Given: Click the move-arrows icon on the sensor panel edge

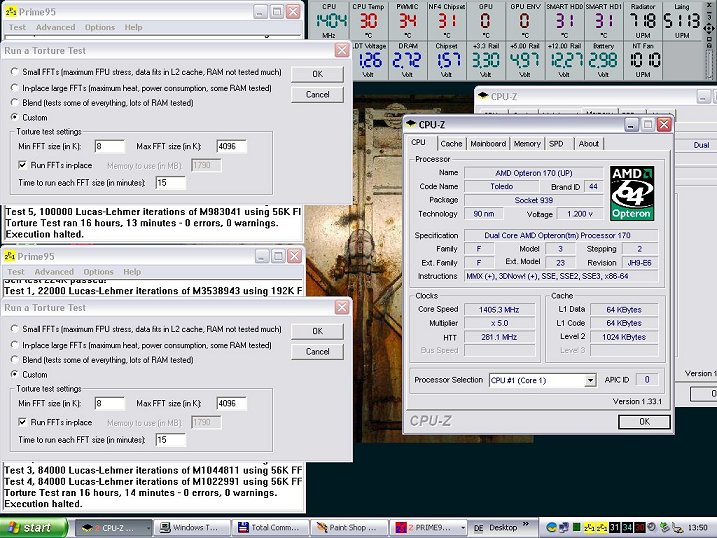Looking at the screenshot, I should (x=709, y=29).
